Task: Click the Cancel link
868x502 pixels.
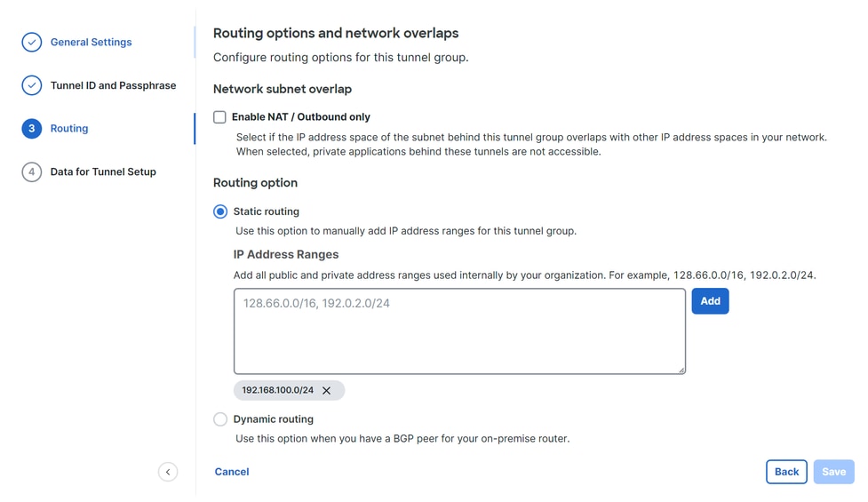Action: (x=232, y=472)
